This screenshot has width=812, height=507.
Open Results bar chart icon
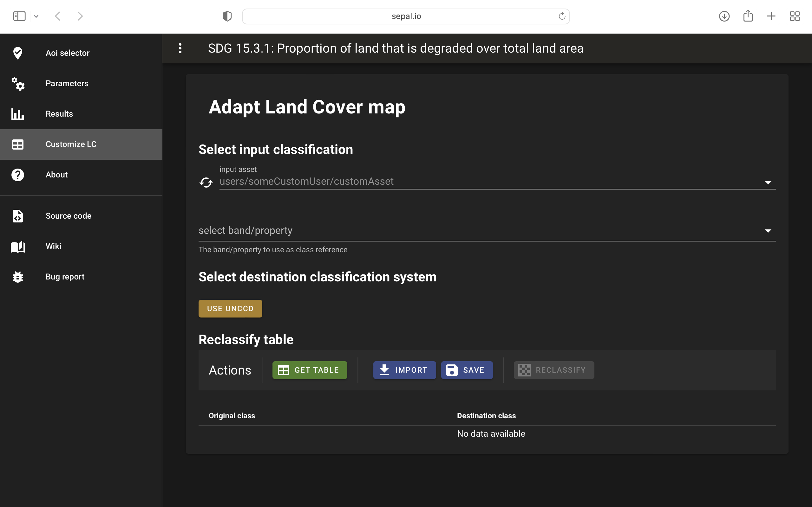coord(17,114)
